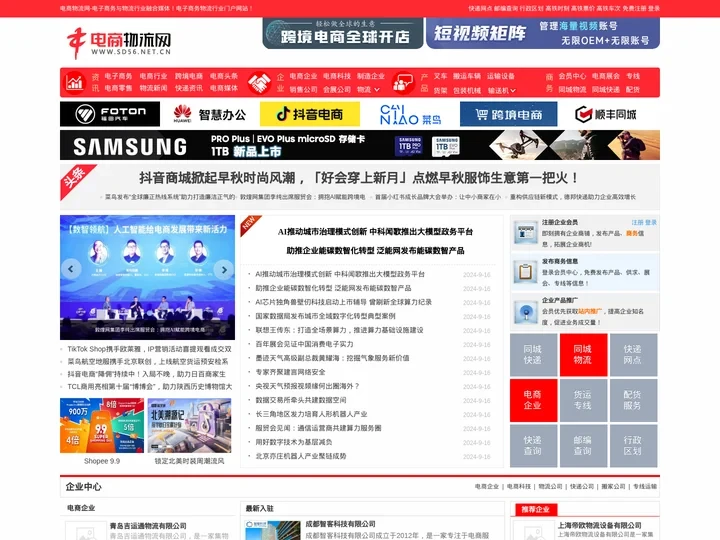Click the red 电商企业 tile
Image resolution: width=720 pixels, height=540 pixels.
533,400
